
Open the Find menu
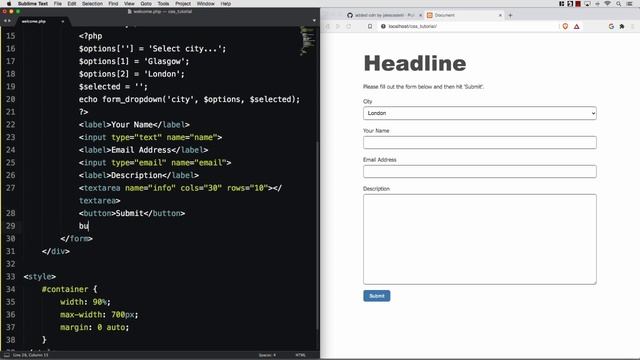pos(113,4)
